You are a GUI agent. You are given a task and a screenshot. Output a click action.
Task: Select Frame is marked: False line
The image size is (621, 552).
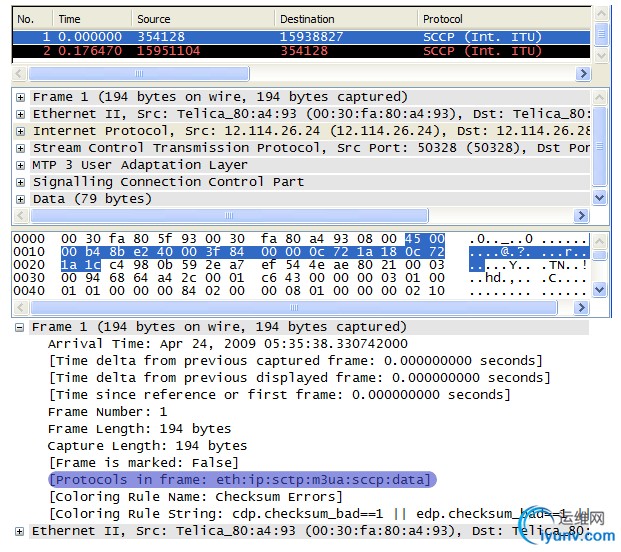click(x=143, y=463)
